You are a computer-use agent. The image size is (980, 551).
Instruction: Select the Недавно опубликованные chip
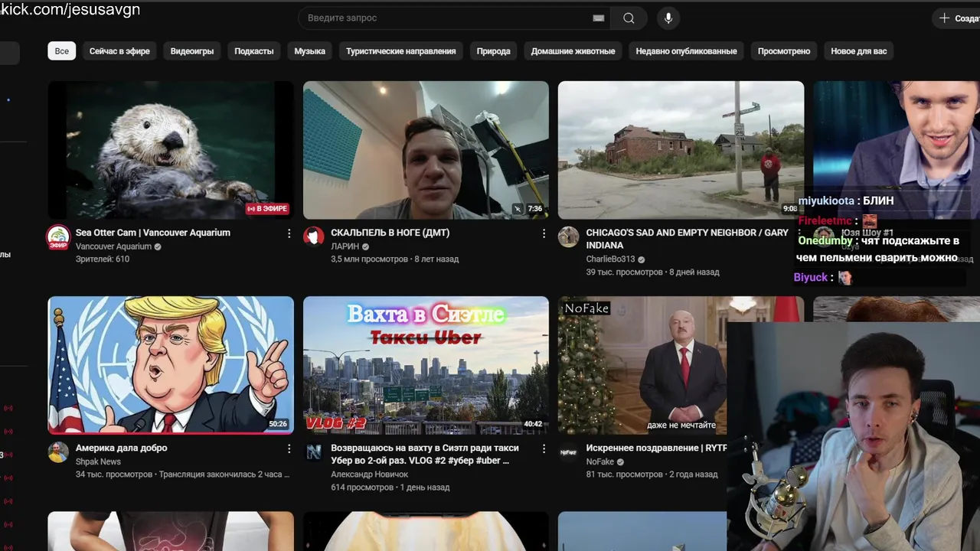(x=686, y=51)
